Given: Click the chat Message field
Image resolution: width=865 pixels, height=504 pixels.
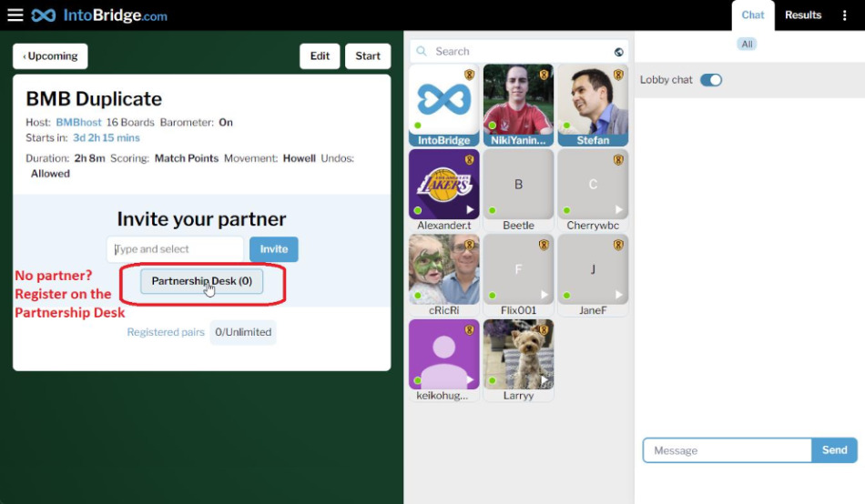Looking at the screenshot, I should [727, 450].
